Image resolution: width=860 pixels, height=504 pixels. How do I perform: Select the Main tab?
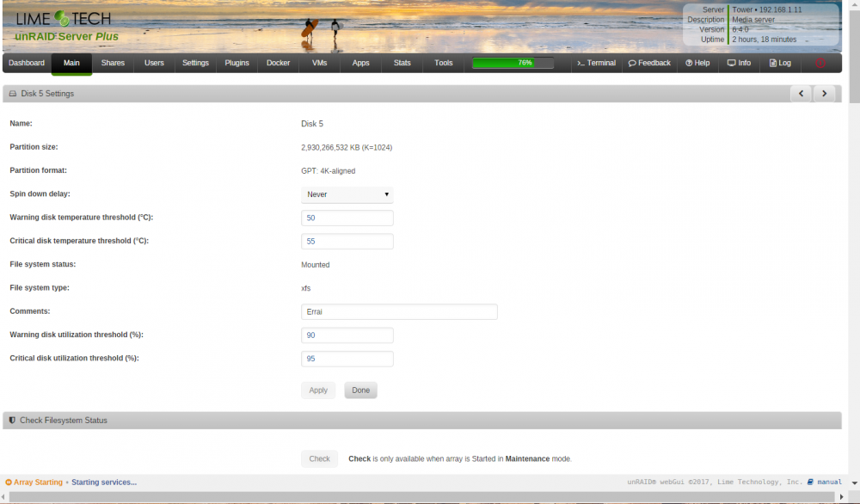[x=71, y=63]
